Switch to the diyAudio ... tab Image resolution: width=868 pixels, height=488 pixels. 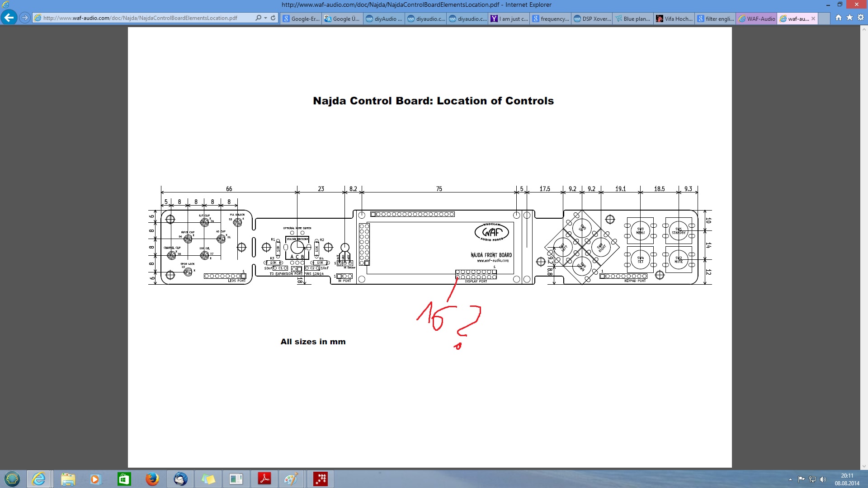[x=384, y=19]
